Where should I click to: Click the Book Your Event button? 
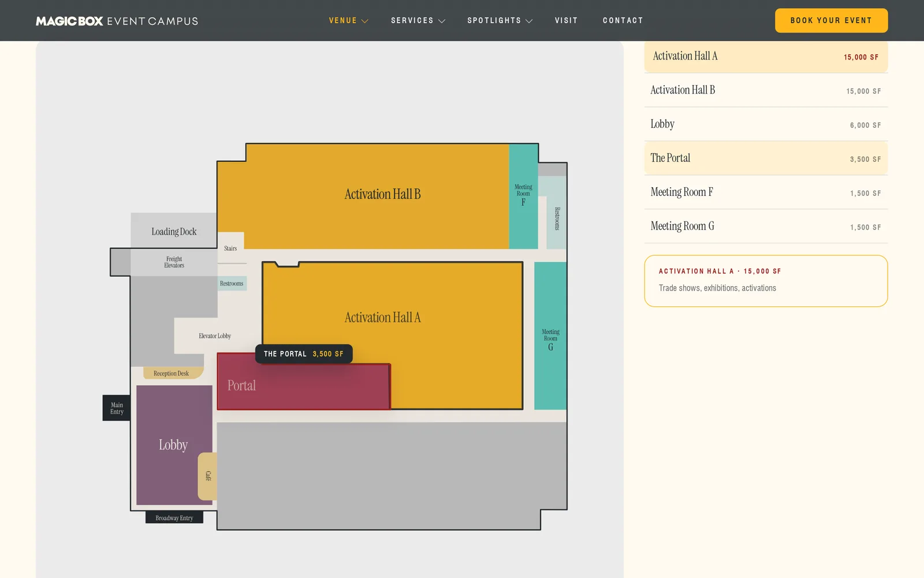tap(831, 20)
